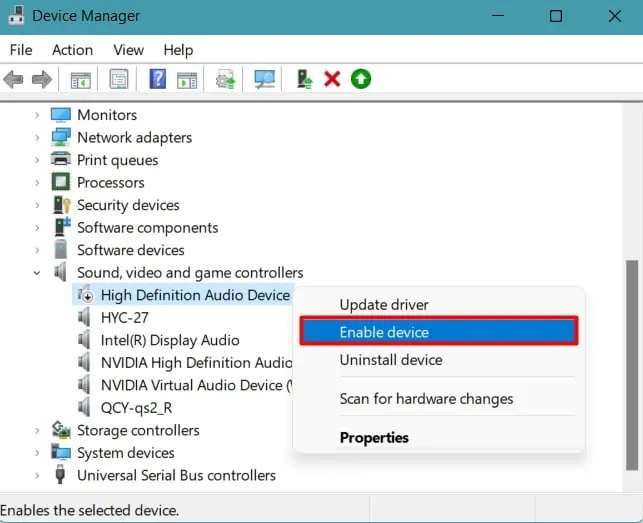Open the Action menu
This screenshot has width=643, height=523.
73,50
